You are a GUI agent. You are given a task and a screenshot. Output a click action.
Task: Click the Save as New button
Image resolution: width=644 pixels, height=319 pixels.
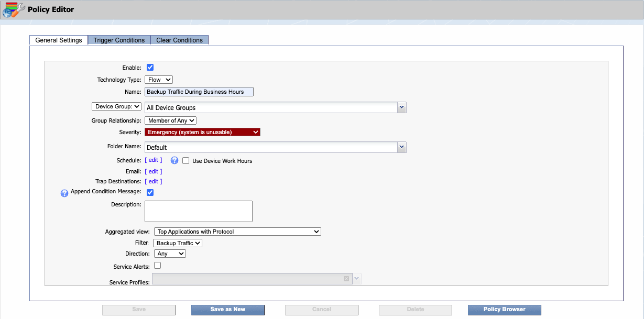pyautogui.click(x=228, y=310)
